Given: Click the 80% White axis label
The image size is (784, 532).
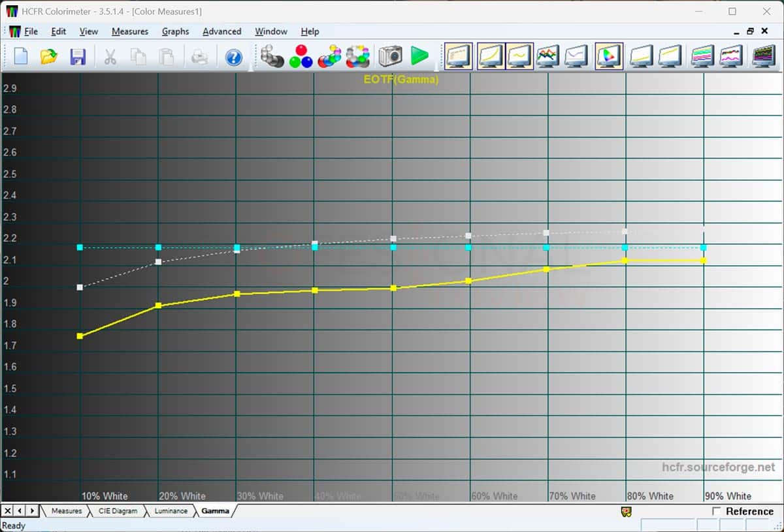Looking at the screenshot, I should click(x=650, y=496).
